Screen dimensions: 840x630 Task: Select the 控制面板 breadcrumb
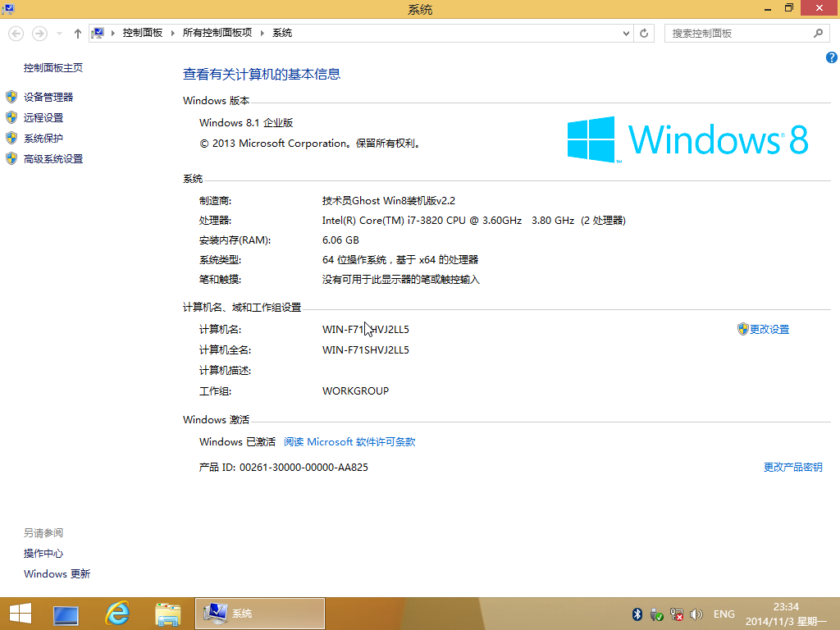pos(143,33)
